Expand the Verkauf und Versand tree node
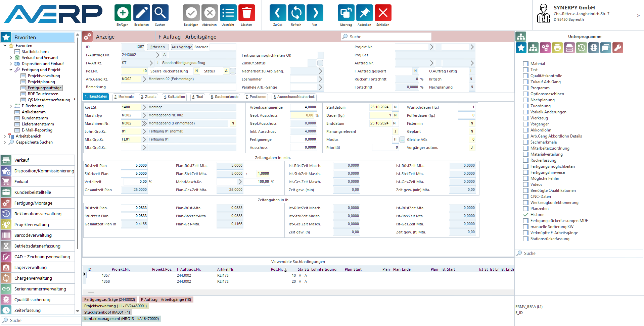This screenshot has height=326, width=644. (x=11, y=58)
